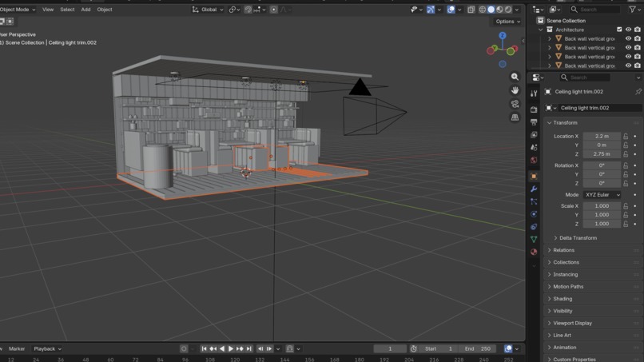Open the Object Constraints tab
Screen dimensions: 644x362
(534, 227)
